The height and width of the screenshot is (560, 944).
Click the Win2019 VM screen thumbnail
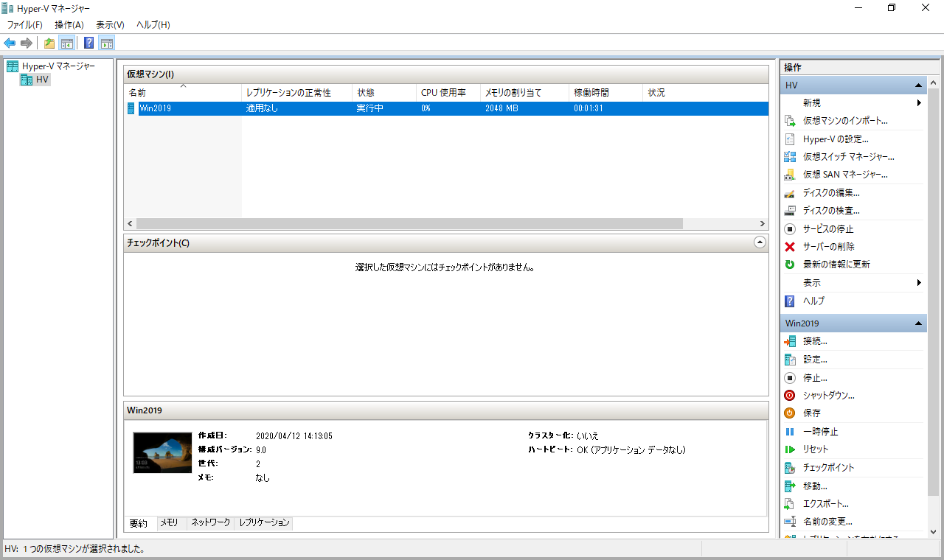click(162, 452)
